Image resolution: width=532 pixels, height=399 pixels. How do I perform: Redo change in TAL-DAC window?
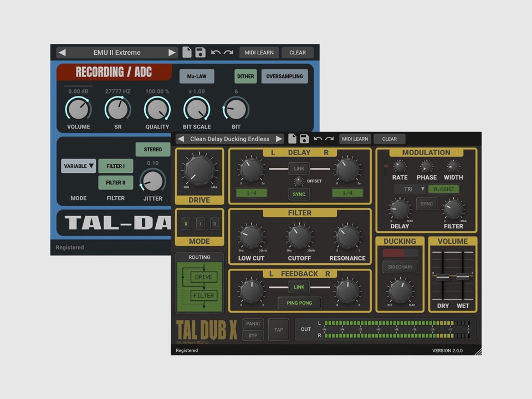click(x=229, y=52)
